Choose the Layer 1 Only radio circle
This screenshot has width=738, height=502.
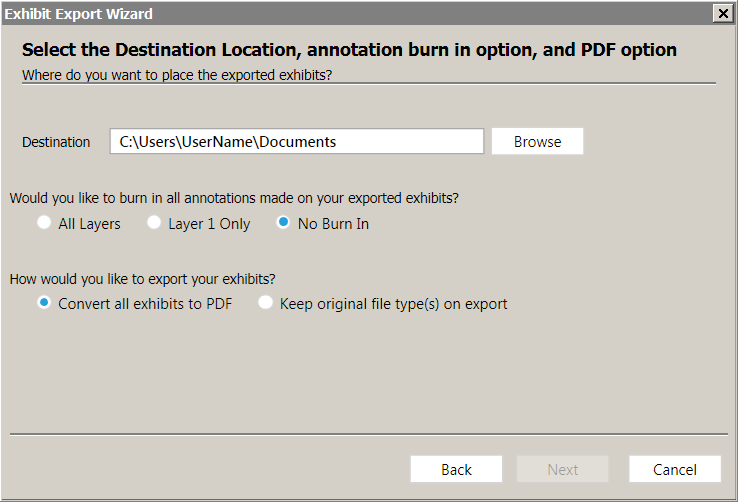coord(154,222)
